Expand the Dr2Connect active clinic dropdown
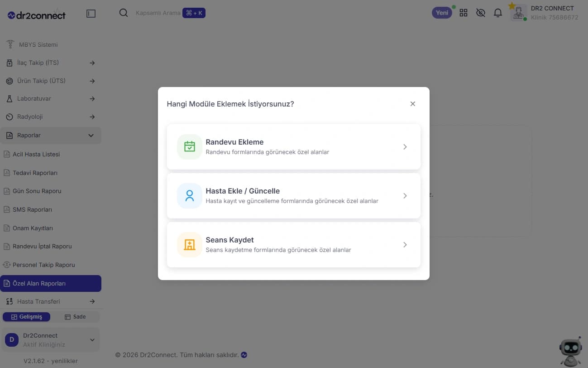The height and width of the screenshot is (368, 588). [x=51, y=340]
